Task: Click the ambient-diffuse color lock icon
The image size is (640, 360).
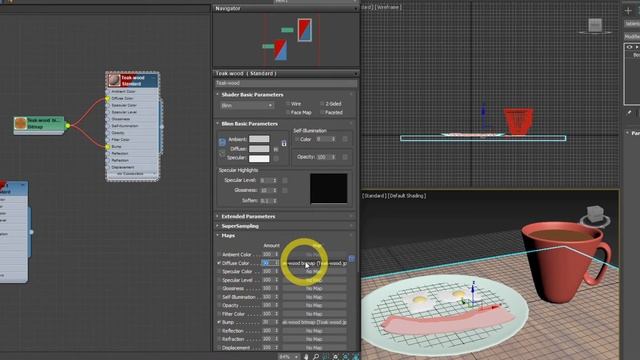Action: (x=284, y=143)
